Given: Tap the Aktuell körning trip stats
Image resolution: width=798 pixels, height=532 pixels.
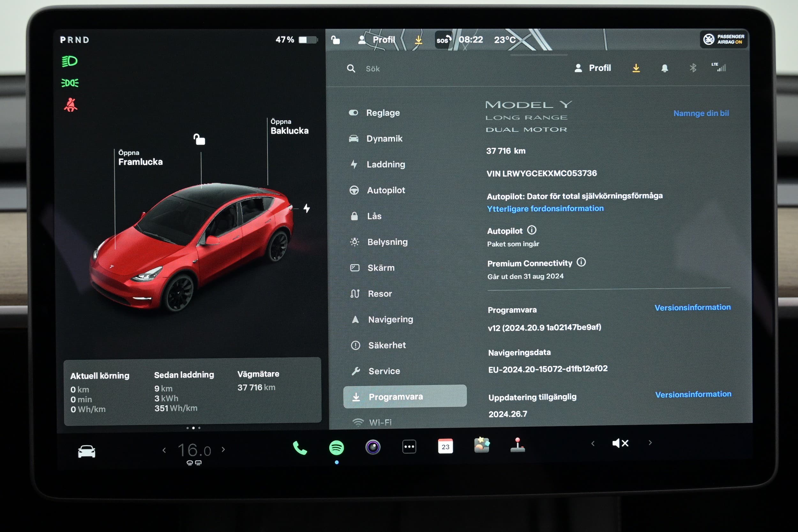Looking at the screenshot, I should 100,392.
